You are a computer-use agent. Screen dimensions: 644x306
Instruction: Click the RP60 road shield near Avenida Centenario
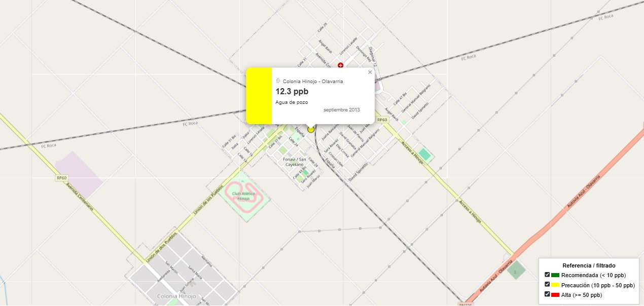(x=62, y=178)
